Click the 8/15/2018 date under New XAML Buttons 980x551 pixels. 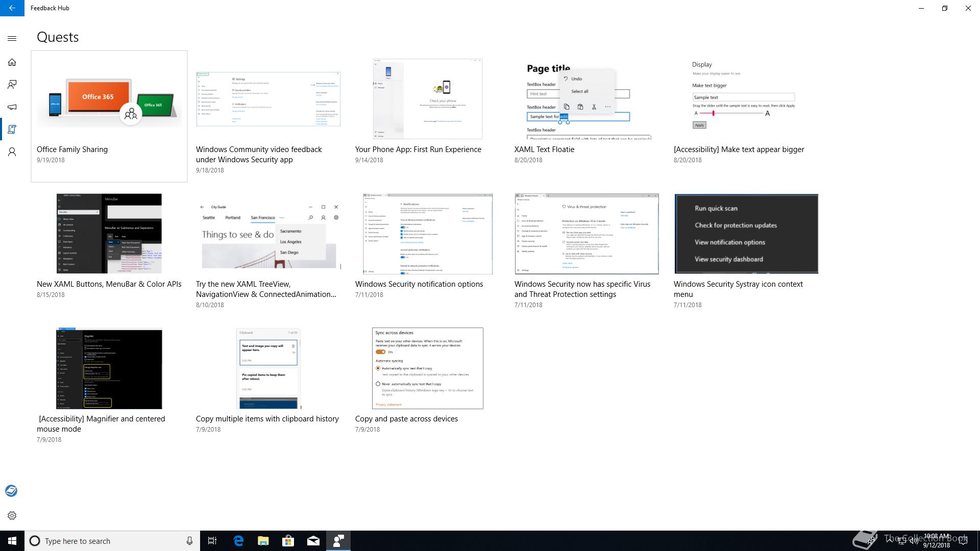point(51,295)
